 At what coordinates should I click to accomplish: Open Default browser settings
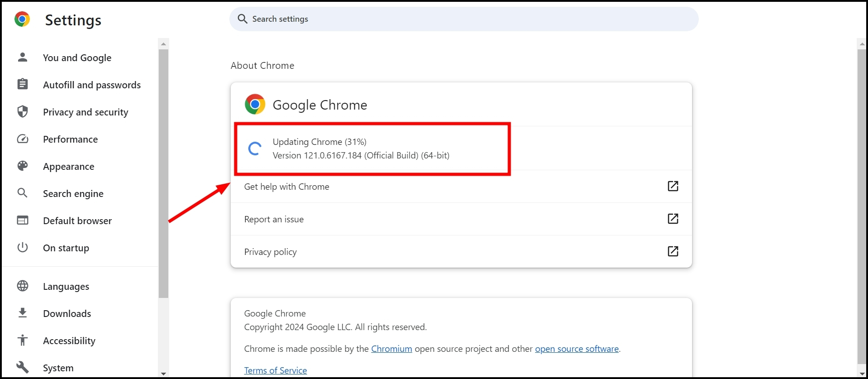[77, 221]
